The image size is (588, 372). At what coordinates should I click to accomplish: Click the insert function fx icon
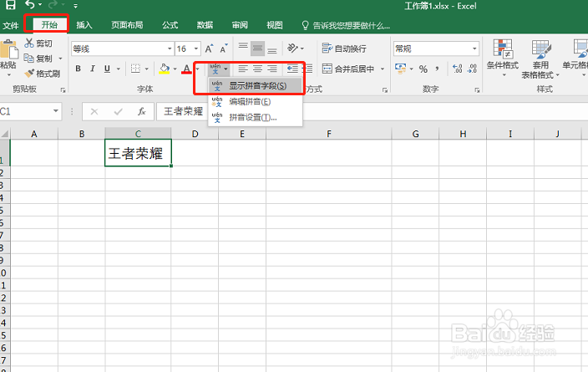(x=142, y=111)
